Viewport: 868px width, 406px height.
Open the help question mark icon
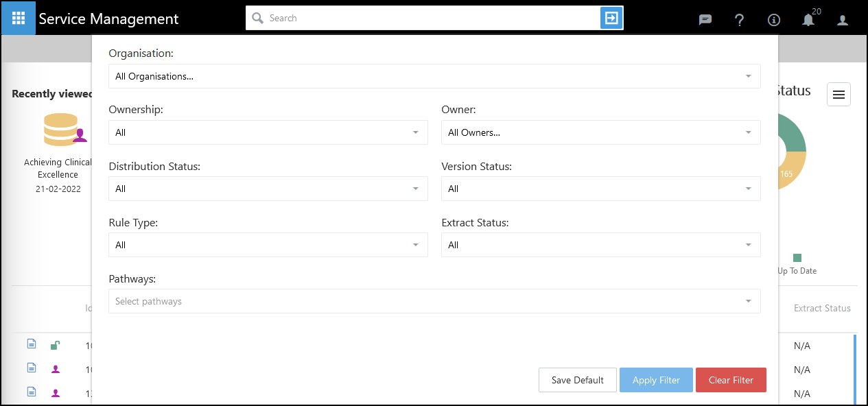coord(739,20)
